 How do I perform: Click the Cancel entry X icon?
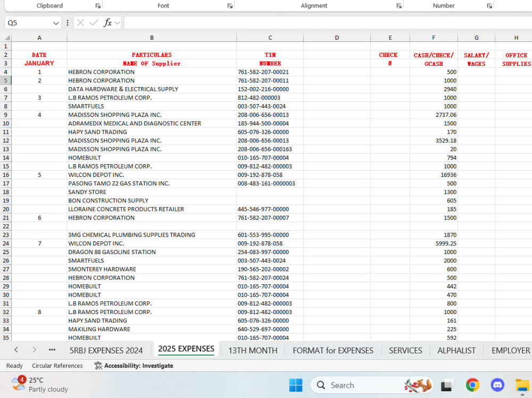[x=80, y=23]
